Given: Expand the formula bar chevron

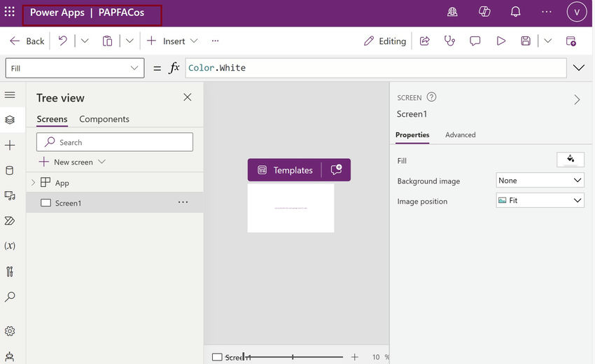Looking at the screenshot, I should [578, 68].
